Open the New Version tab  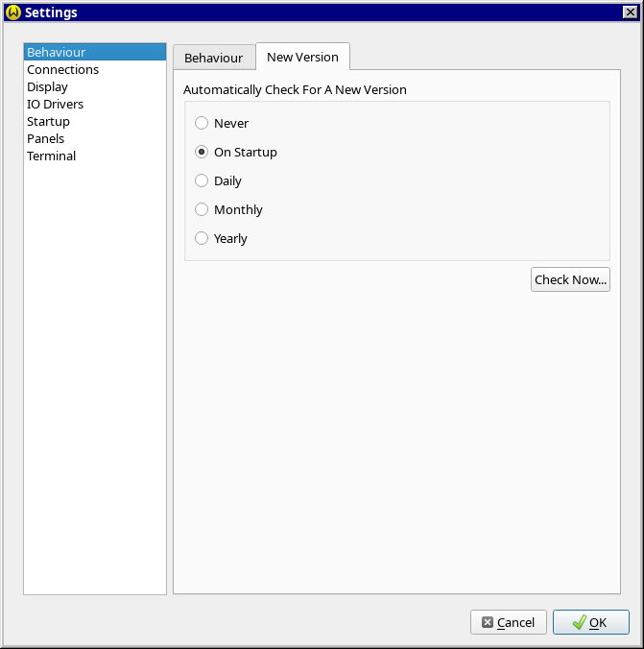click(x=302, y=57)
